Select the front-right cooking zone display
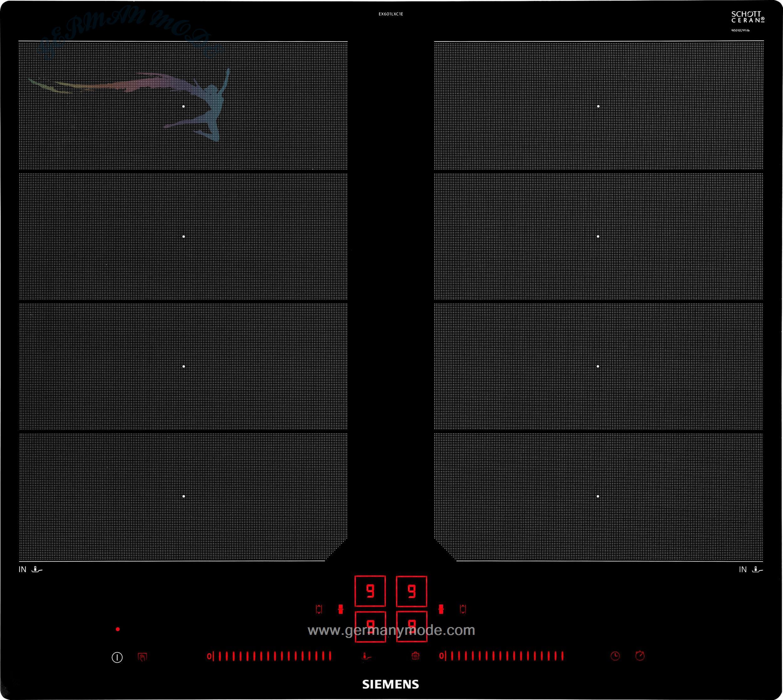Screen dimensions: 783x700 click(x=412, y=626)
